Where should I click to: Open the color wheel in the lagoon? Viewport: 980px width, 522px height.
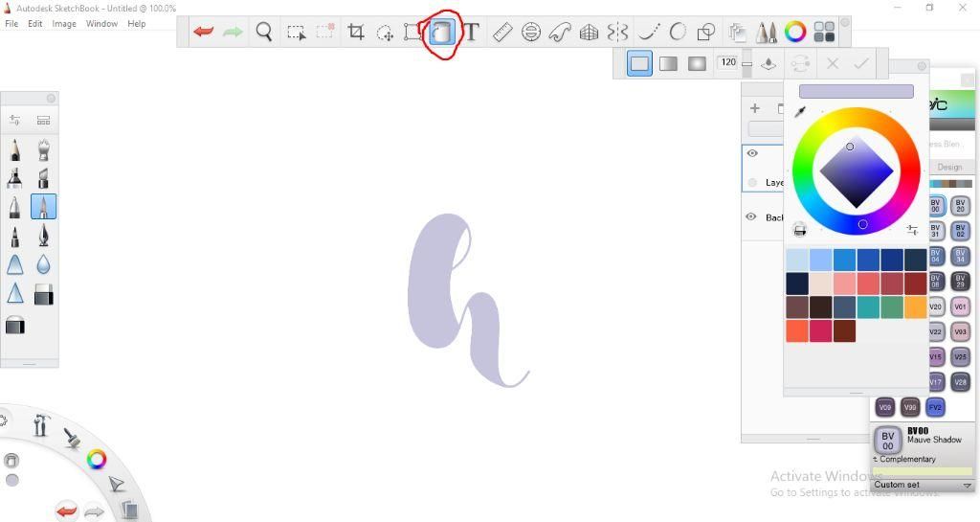97,460
